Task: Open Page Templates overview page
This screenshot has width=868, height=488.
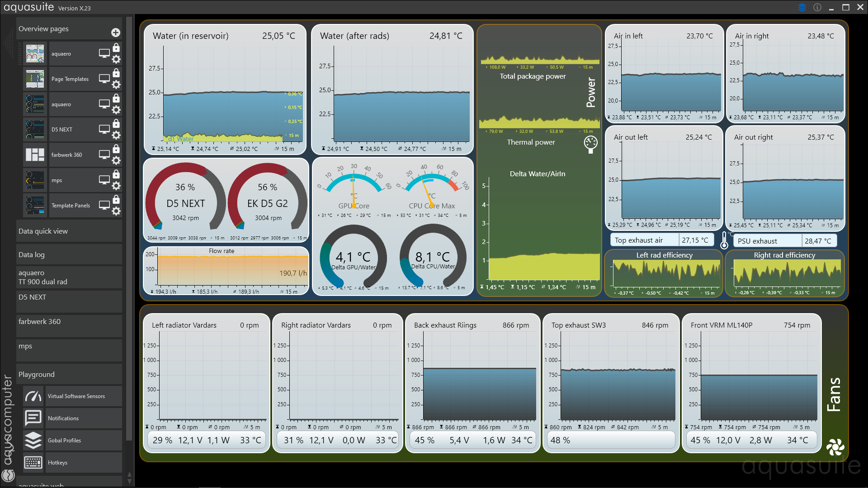Action: coord(70,79)
